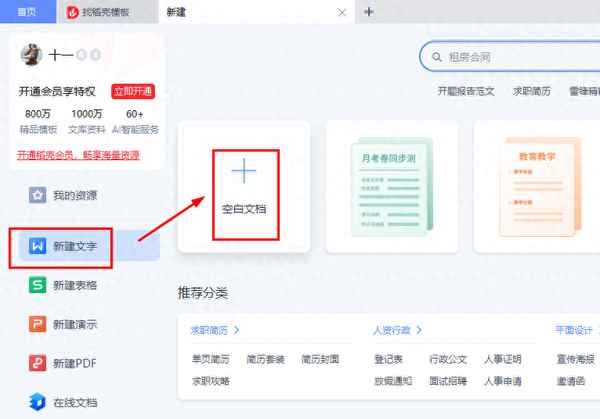Open the 首页 home tab
600x419 pixels.
pyautogui.click(x=27, y=12)
